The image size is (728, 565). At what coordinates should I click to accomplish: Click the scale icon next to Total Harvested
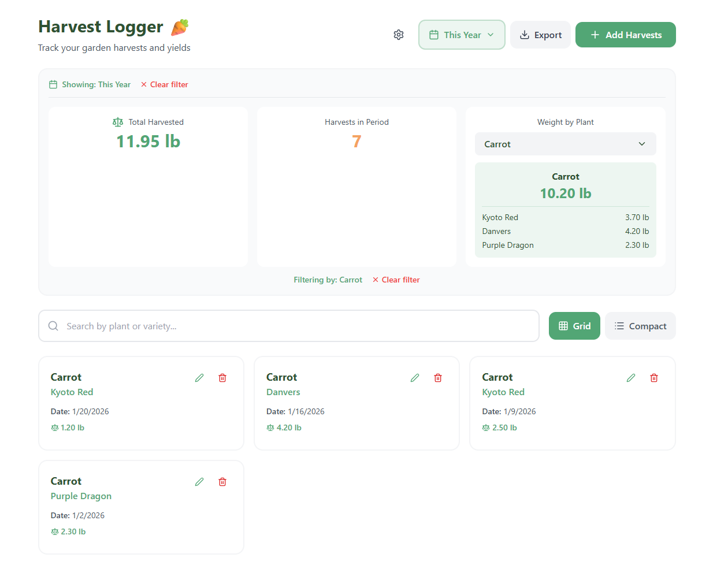(117, 122)
